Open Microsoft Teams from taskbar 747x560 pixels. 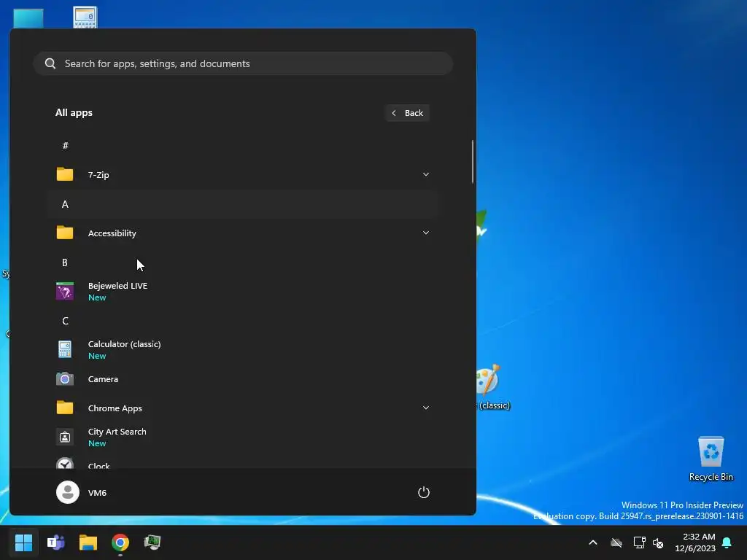coord(55,542)
